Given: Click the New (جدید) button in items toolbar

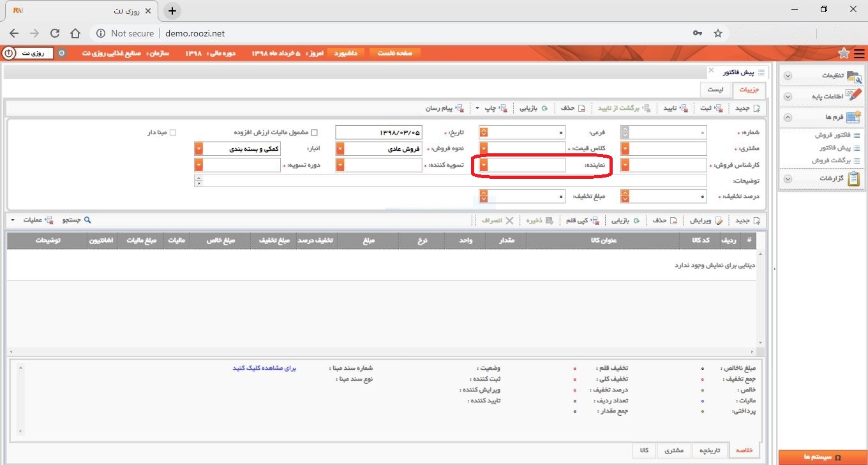Looking at the screenshot, I should (x=747, y=220).
